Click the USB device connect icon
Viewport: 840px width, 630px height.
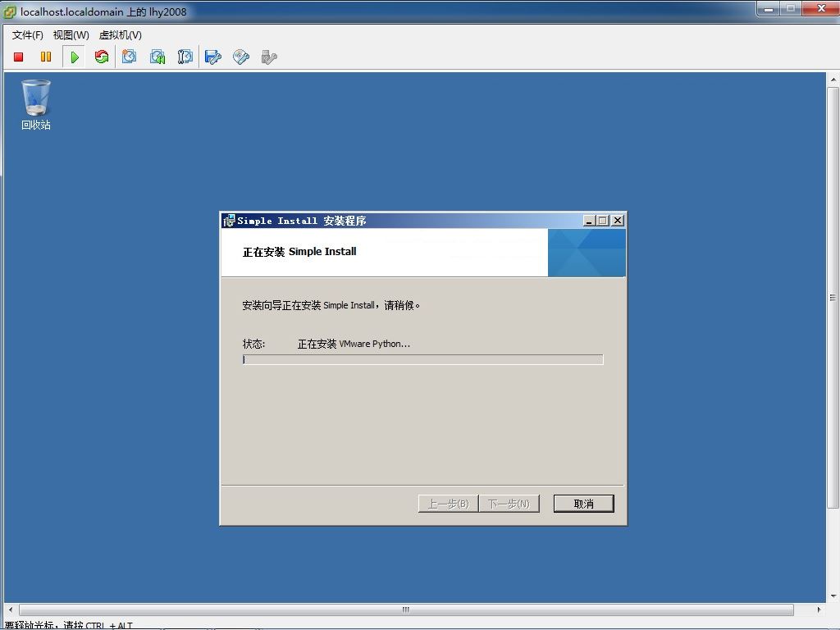coord(269,57)
